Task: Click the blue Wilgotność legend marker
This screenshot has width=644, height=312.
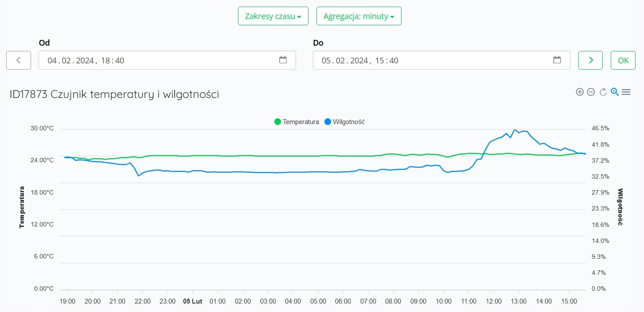Action: coord(328,122)
